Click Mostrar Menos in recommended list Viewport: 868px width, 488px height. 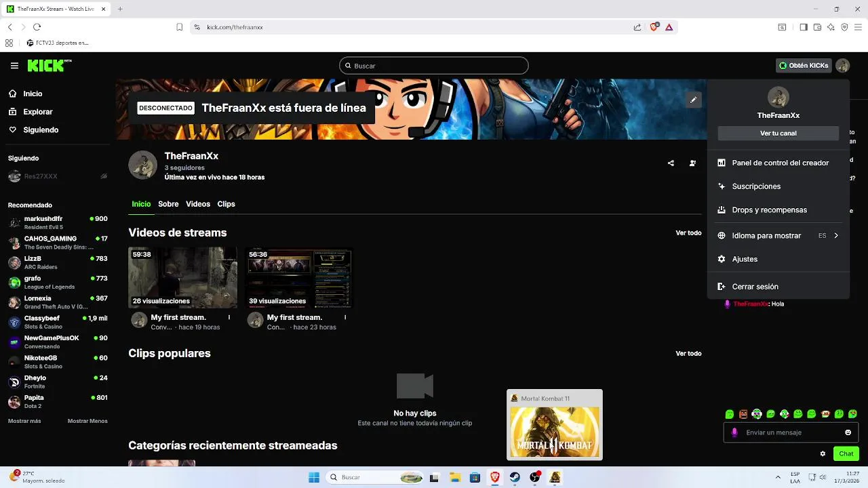pos(87,421)
